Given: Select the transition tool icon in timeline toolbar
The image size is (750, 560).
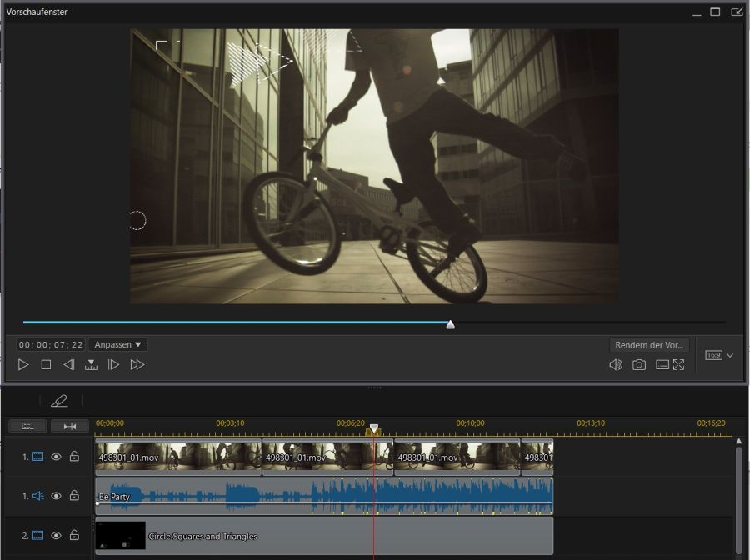Looking at the screenshot, I should click(70, 426).
